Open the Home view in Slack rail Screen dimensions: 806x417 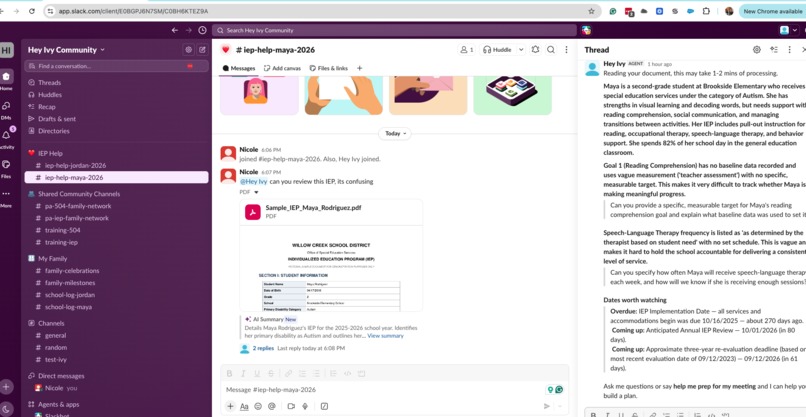pyautogui.click(x=6, y=77)
